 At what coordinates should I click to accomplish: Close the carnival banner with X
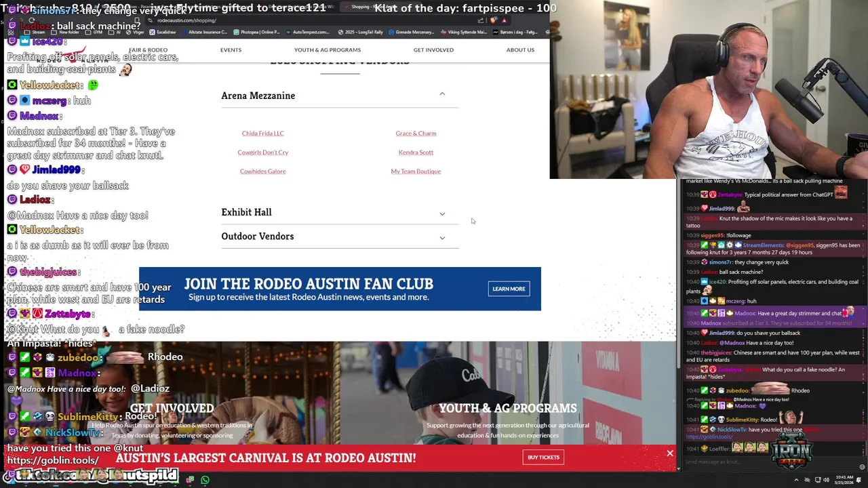[669, 453]
